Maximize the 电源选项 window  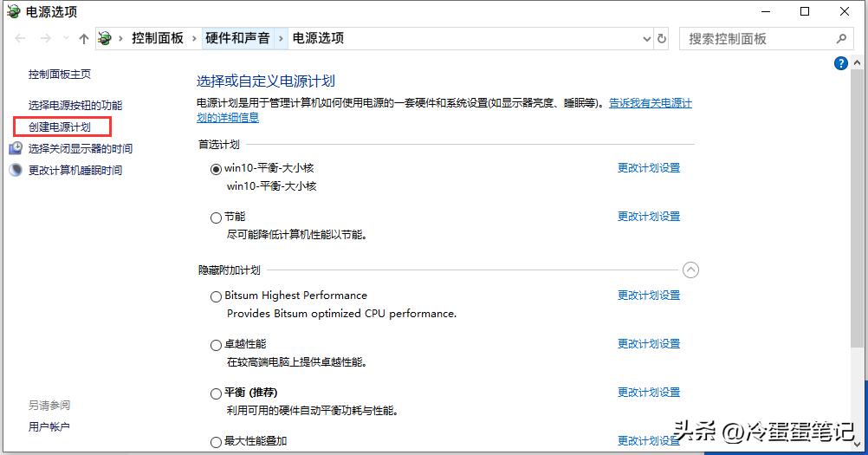[x=805, y=11]
